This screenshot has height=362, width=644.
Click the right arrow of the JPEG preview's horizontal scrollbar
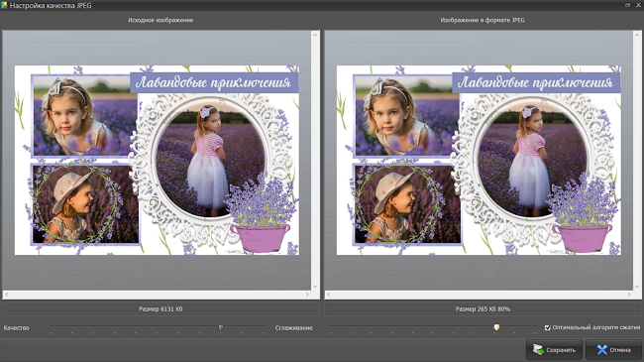pos(629,295)
